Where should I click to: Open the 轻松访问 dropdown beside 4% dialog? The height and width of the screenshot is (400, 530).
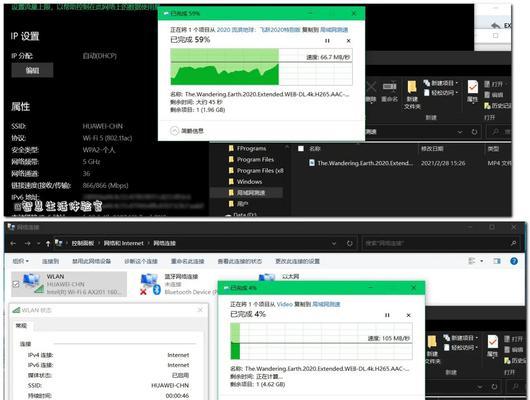tap(460, 348)
